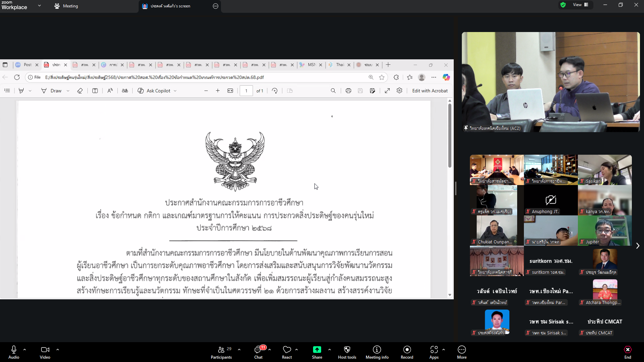Open the Zoom Workplace dropdown chevron
This screenshot has width=644, height=362.
click(39, 6)
